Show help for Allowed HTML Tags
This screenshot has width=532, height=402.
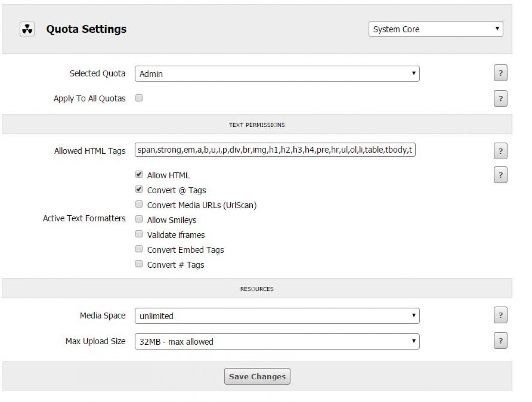coord(500,151)
